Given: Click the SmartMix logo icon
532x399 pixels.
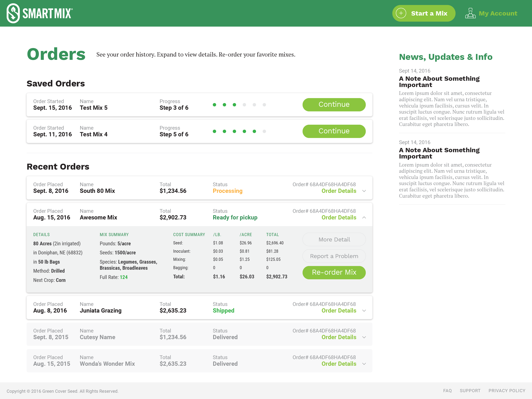Looking at the screenshot, I should pyautogui.click(x=13, y=13).
